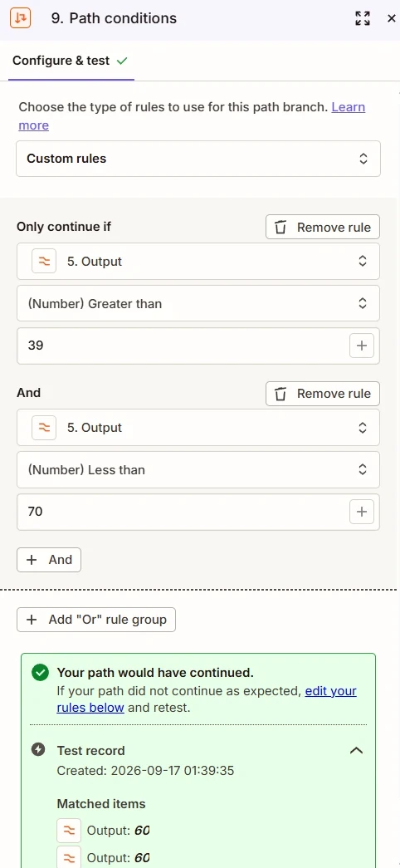Add another And condition
The width and height of the screenshot is (400, 868).
49,560
